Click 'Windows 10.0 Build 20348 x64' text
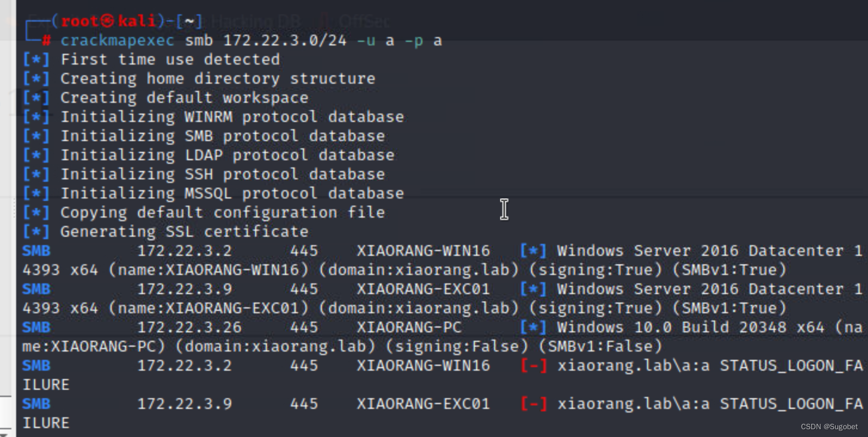The height and width of the screenshot is (437, 868). pyautogui.click(x=691, y=328)
